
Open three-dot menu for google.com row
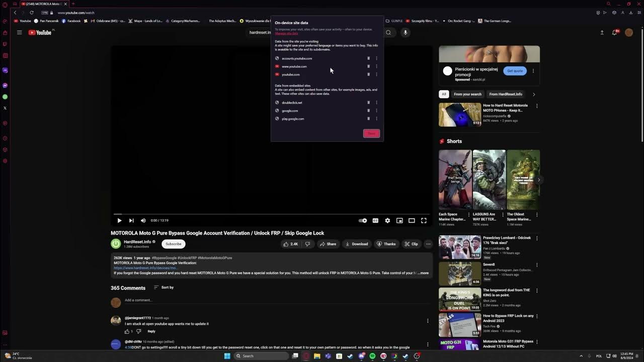376,111
